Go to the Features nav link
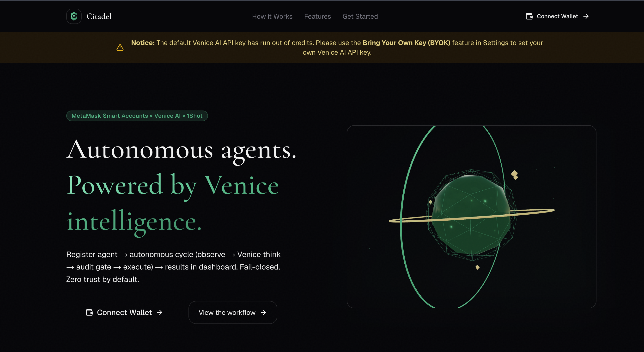 coord(317,16)
